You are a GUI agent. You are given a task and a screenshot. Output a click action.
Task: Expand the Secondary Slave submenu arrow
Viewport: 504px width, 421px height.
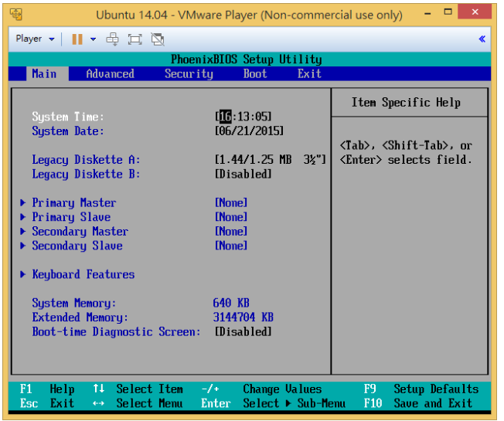click(x=22, y=246)
